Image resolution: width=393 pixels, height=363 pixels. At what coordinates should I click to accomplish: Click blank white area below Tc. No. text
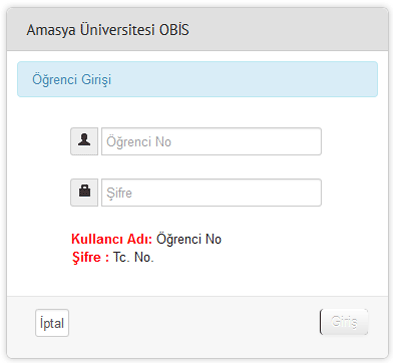pos(197,280)
